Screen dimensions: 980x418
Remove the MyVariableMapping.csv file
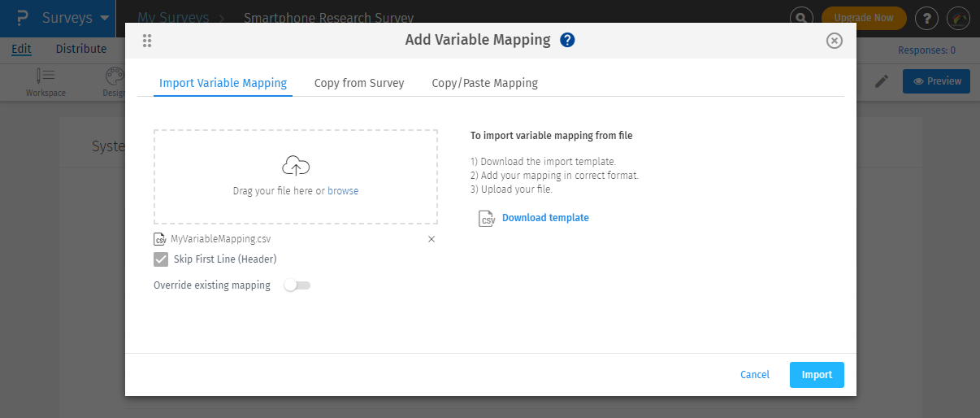pyautogui.click(x=431, y=239)
